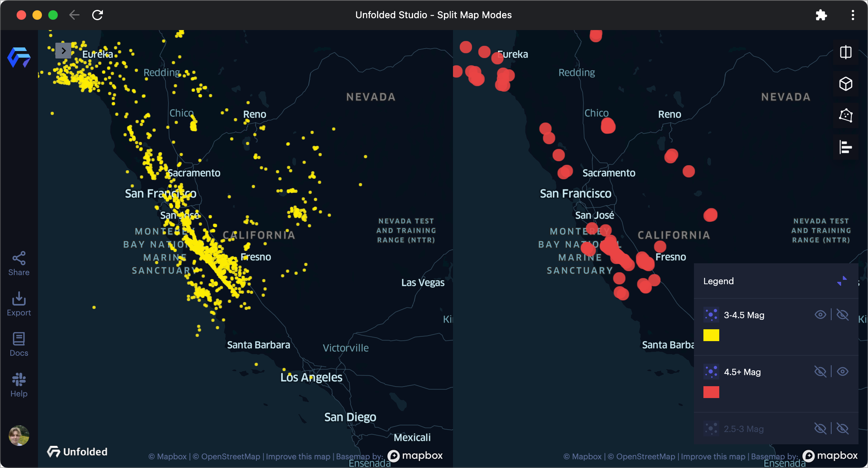Open the Docs page from sidebar
Image resolution: width=868 pixels, height=468 pixels.
(x=19, y=344)
